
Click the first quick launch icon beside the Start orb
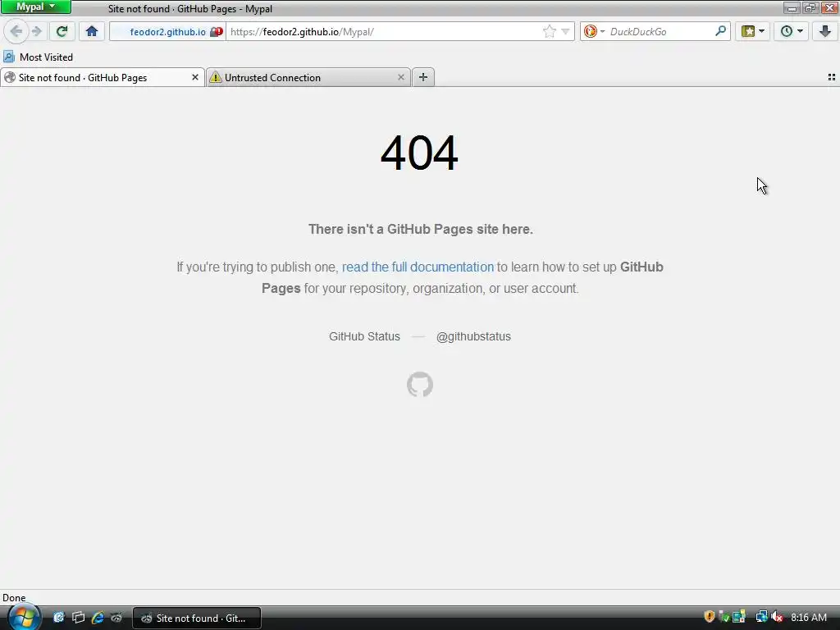(x=58, y=618)
